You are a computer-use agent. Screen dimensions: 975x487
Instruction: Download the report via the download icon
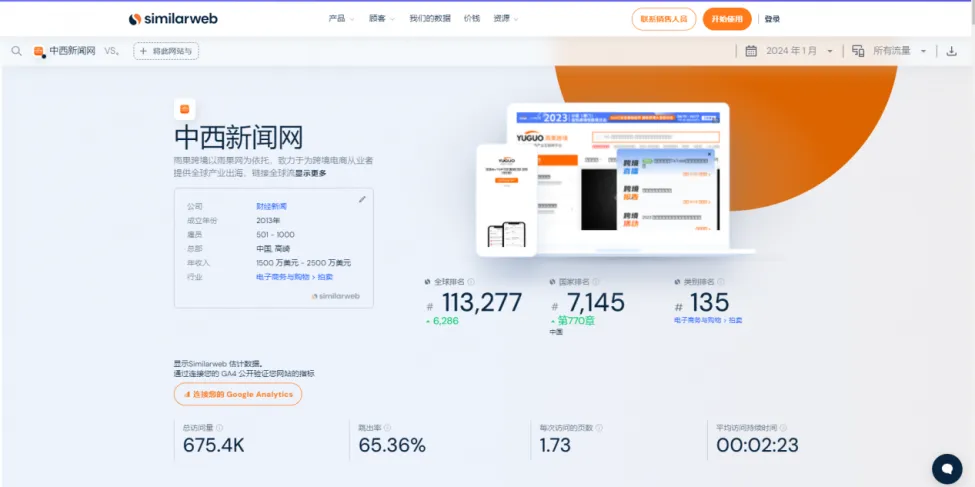(951, 51)
